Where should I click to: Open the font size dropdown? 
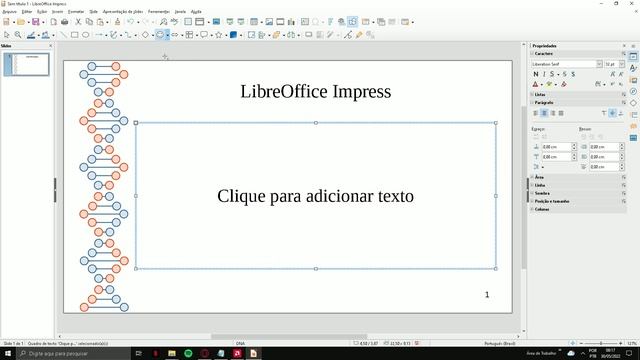coord(622,64)
